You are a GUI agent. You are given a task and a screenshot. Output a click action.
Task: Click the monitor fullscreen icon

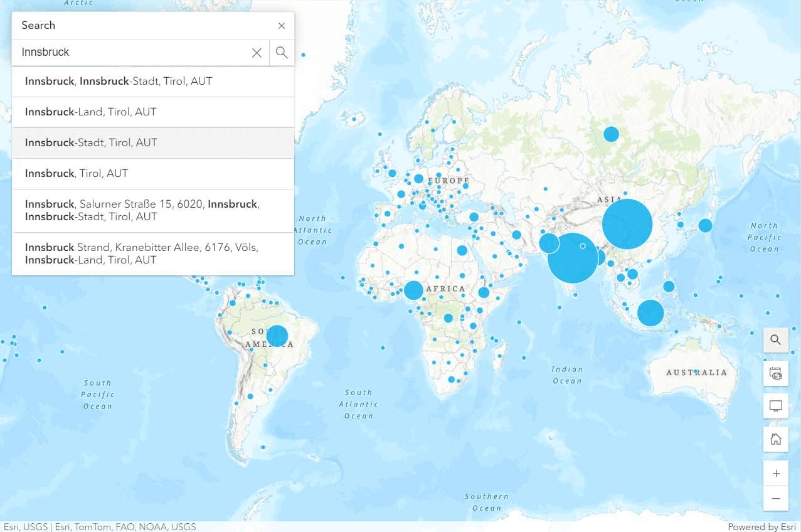tap(775, 407)
